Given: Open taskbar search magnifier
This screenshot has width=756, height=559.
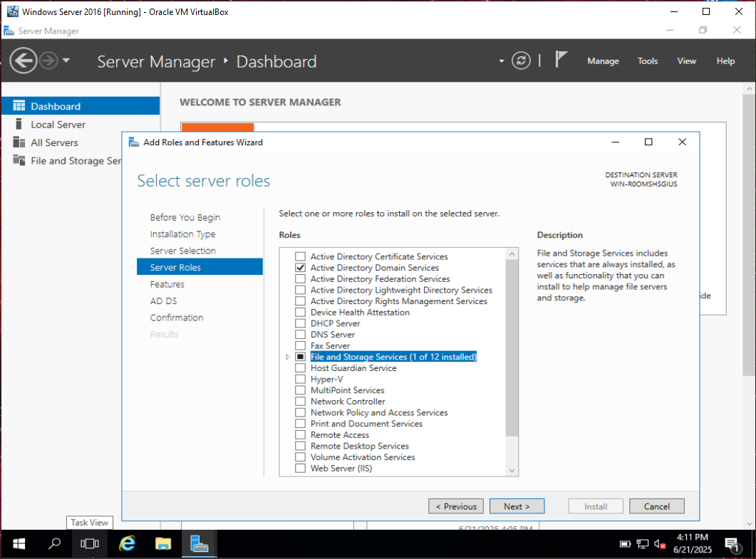Looking at the screenshot, I should coord(54,543).
